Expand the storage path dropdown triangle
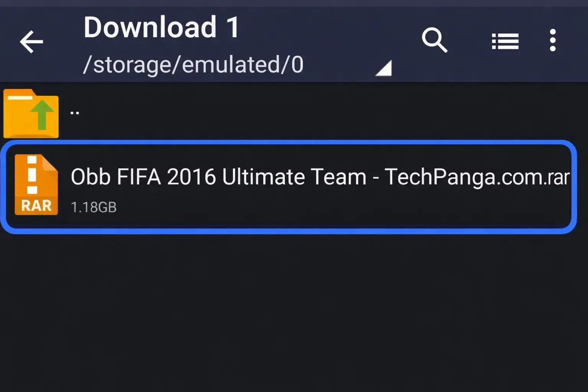Image resolution: width=588 pixels, height=392 pixels. [384, 67]
